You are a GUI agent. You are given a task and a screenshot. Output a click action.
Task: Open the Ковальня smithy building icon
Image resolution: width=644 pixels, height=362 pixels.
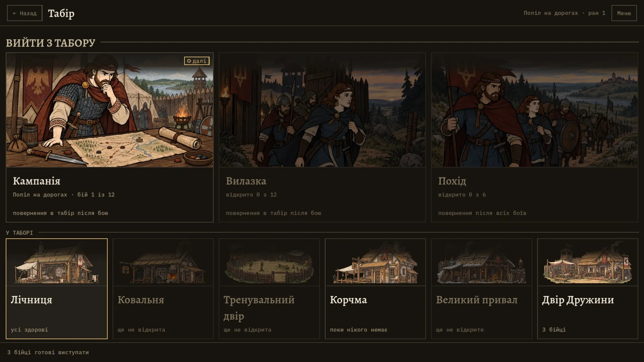[163, 262]
